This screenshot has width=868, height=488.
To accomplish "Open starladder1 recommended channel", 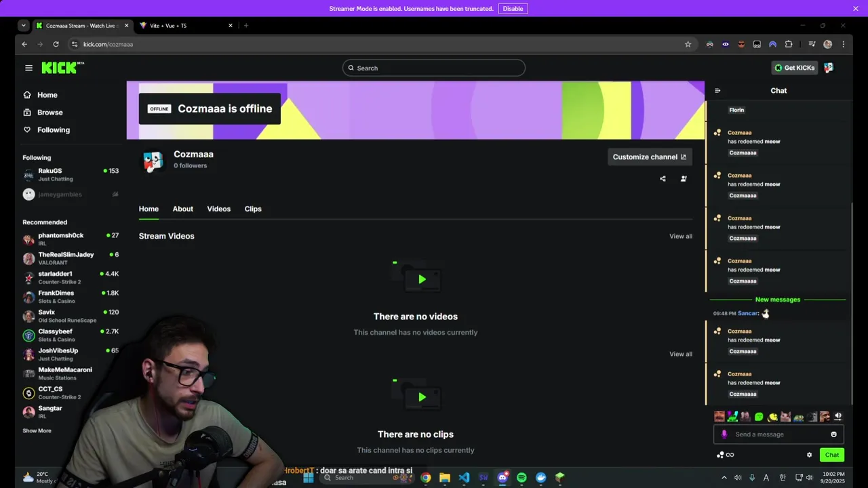I will pyautogui.click(x=71, y=278).
